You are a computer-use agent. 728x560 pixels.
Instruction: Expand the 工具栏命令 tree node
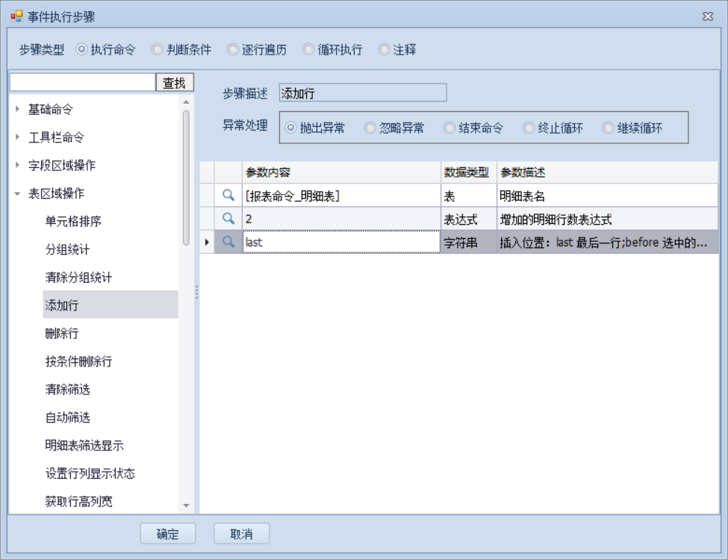17,137
